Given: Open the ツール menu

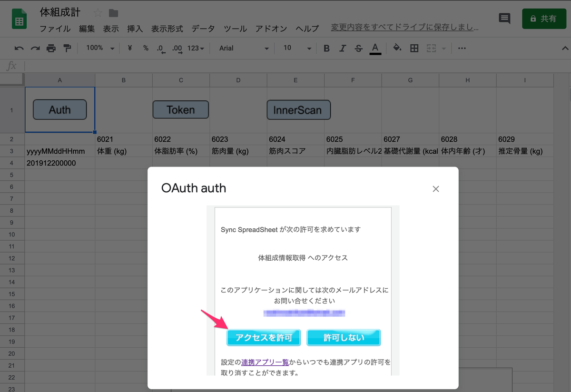Looking at the screenshot, I should pyautogui.click(x=235, y=29).
